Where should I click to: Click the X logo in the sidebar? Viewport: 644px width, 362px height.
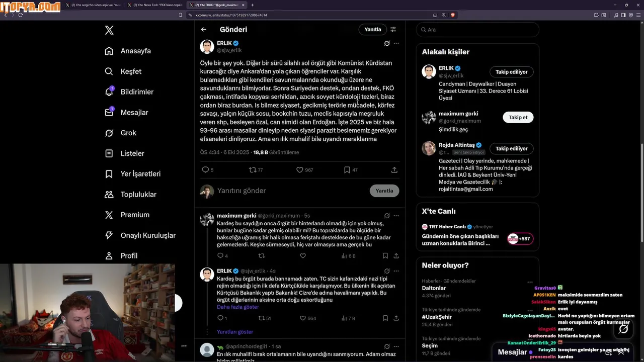click(109, 30)
